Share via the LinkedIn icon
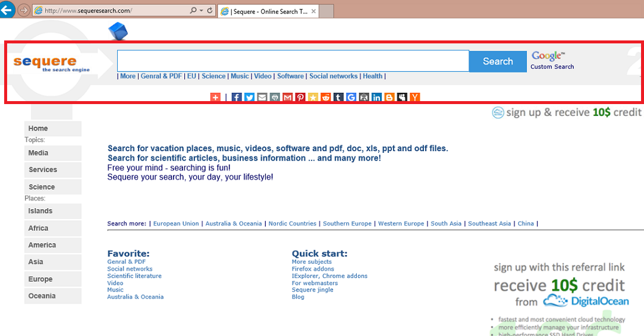This screenshot has height=336, width=644. click(376, 98)
